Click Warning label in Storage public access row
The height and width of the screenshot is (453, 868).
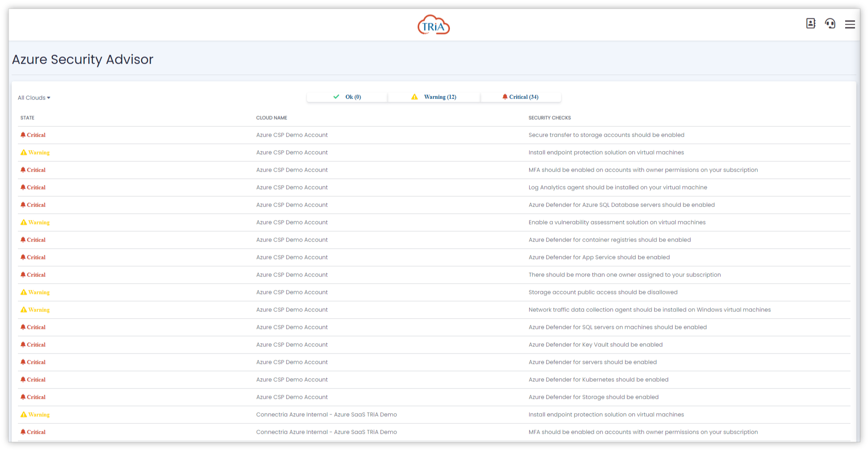pos(39,292)
